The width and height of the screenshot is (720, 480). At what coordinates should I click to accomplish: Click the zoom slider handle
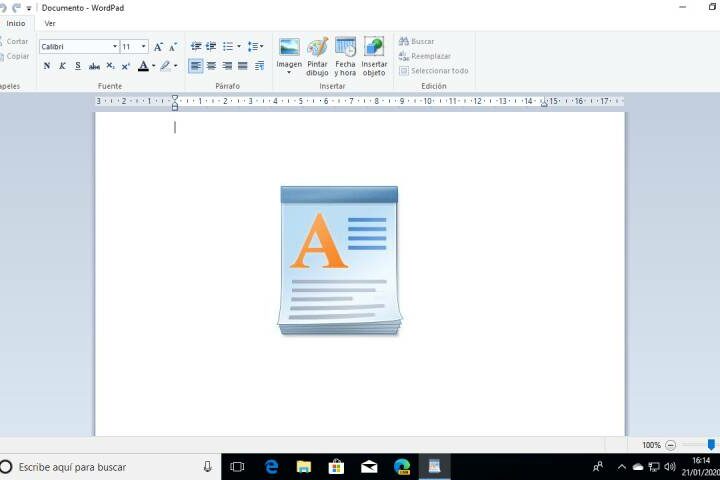(x=711, y=445)
